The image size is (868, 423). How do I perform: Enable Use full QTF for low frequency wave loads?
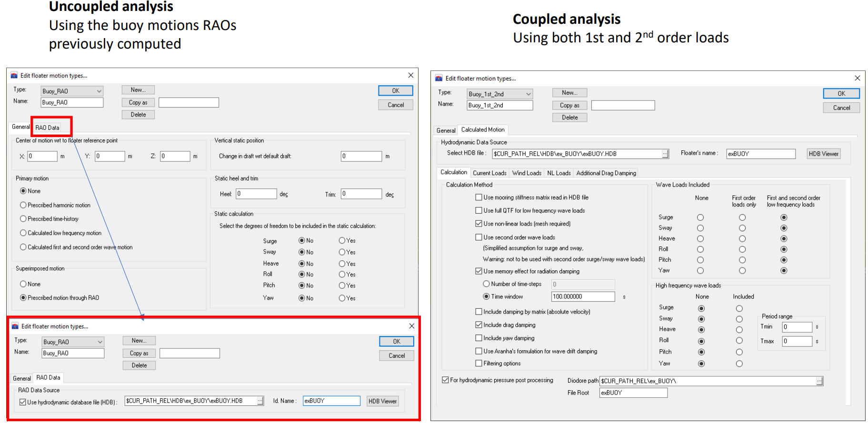point(479,210)
